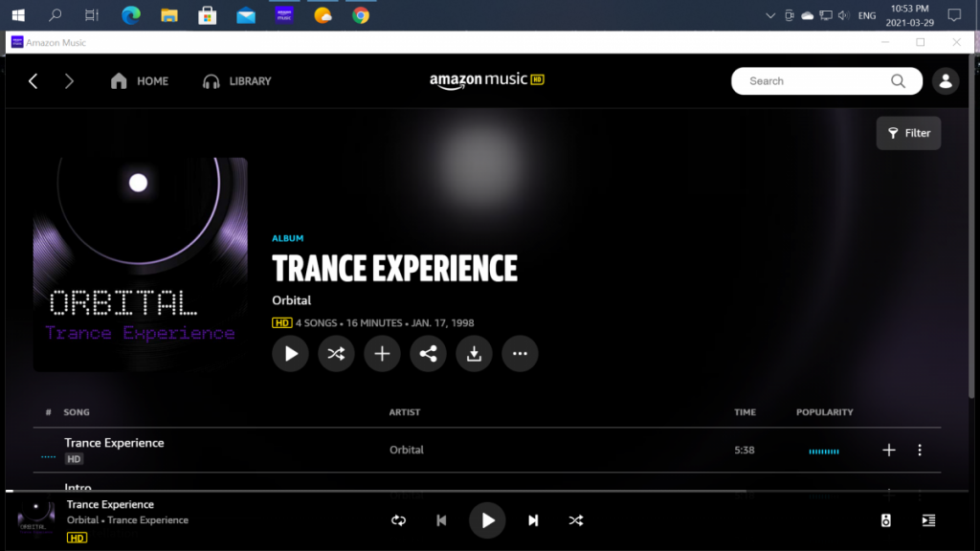Viewport: 980px width, 551px height.
Task: Download the Trance Experience album
Action: 474,354
